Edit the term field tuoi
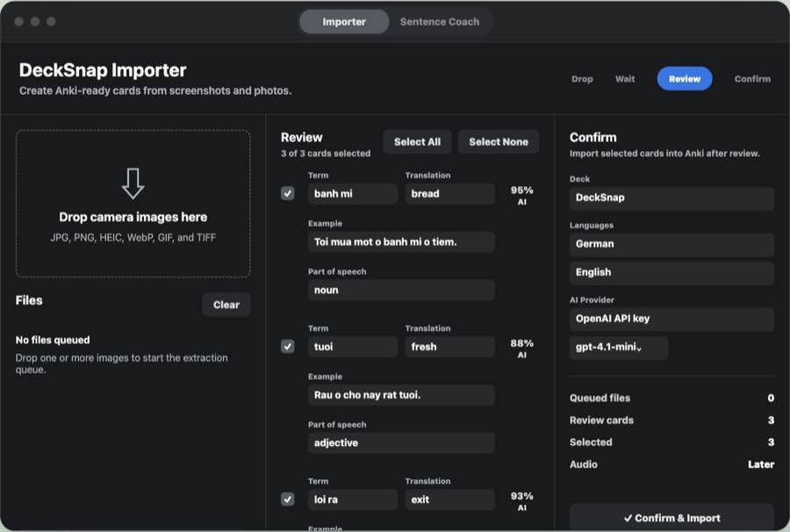The height and width of the screenshot is (532, 790). 353,347
